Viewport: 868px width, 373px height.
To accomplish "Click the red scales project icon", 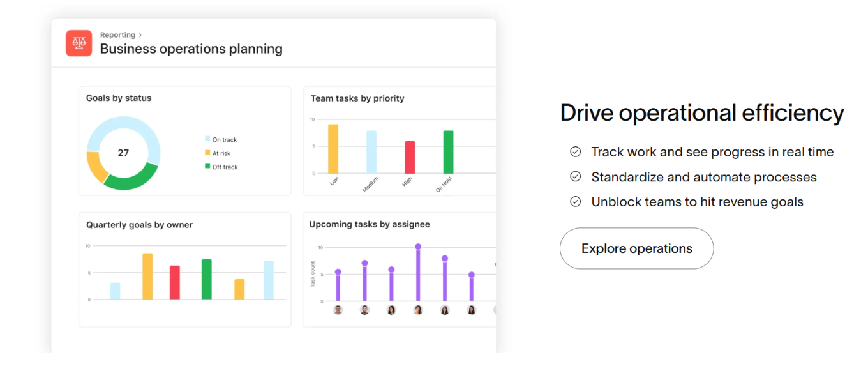I will coord(79,43).
